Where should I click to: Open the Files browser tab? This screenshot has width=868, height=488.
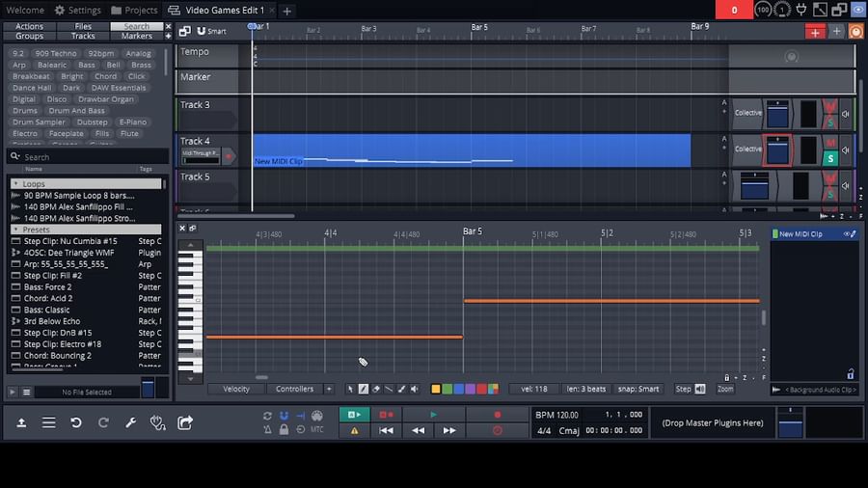tap(83, 26)
